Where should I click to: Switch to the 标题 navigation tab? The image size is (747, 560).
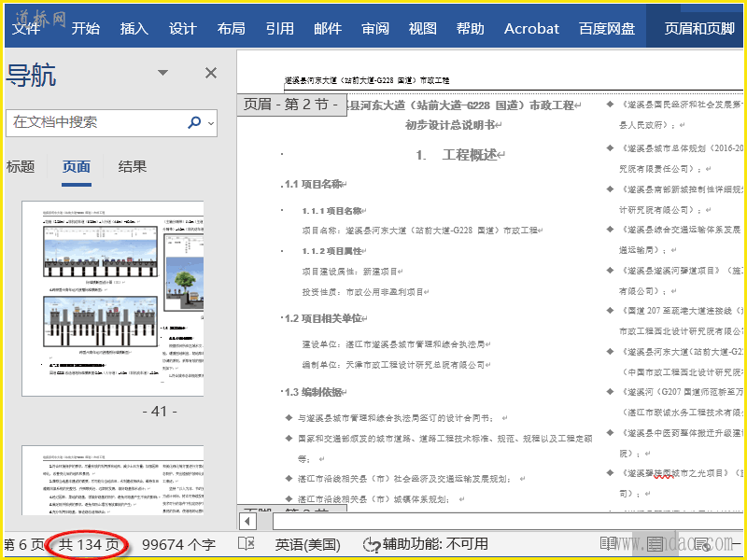[x=21, y=167]
